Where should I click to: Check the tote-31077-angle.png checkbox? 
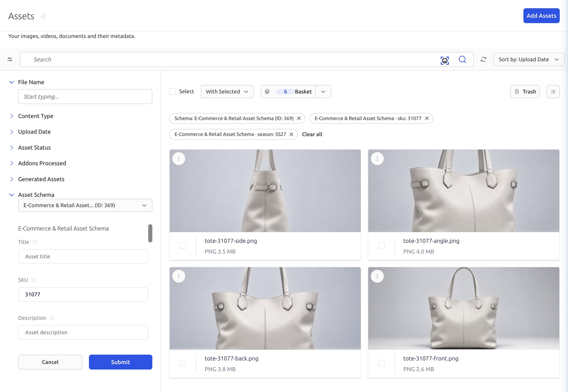(381, 246)
